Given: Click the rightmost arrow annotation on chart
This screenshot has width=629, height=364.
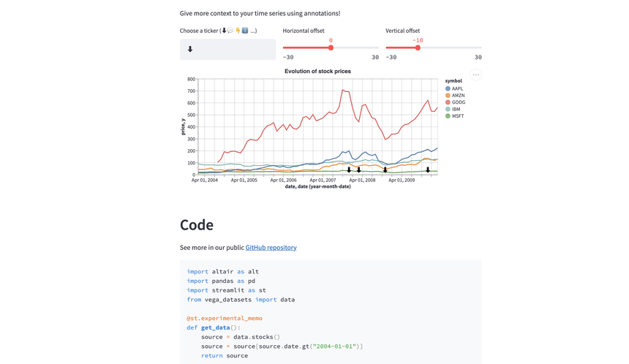Looking at the screenshot, I should [x=428, y=170].
